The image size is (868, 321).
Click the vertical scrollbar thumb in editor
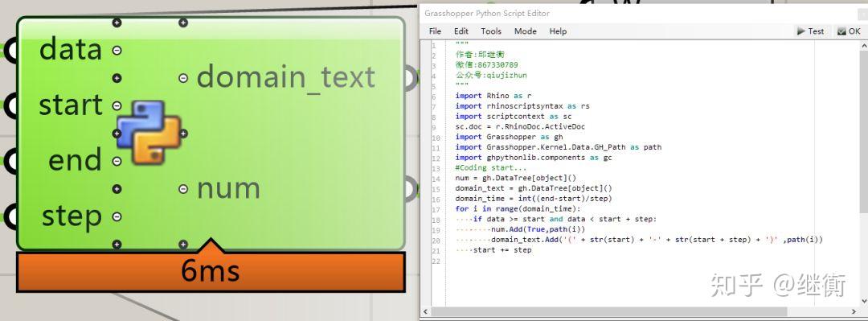point(863,131)
